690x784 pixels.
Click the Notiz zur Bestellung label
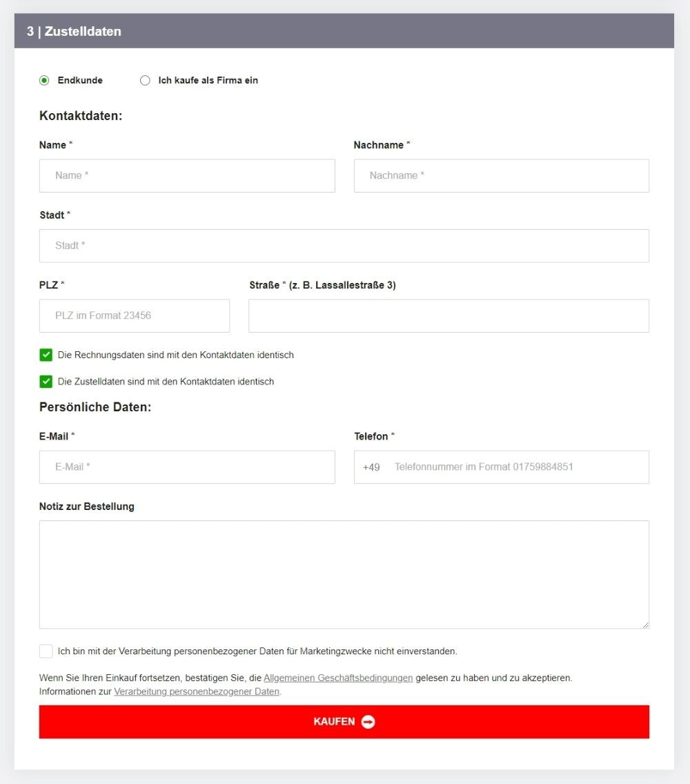(x=86, y=507)
